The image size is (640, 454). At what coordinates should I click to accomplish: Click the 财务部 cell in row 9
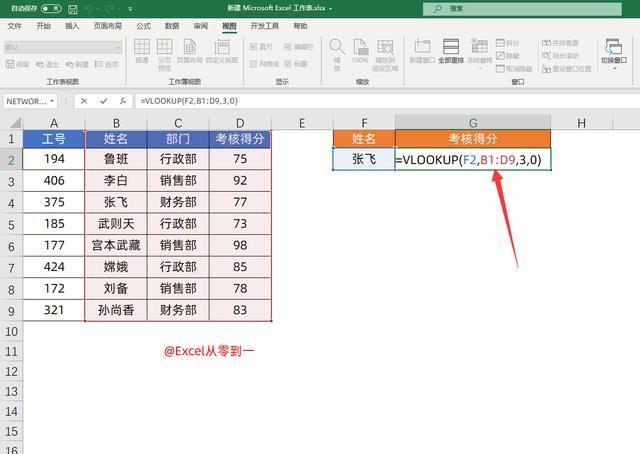(x=178, y=310)
